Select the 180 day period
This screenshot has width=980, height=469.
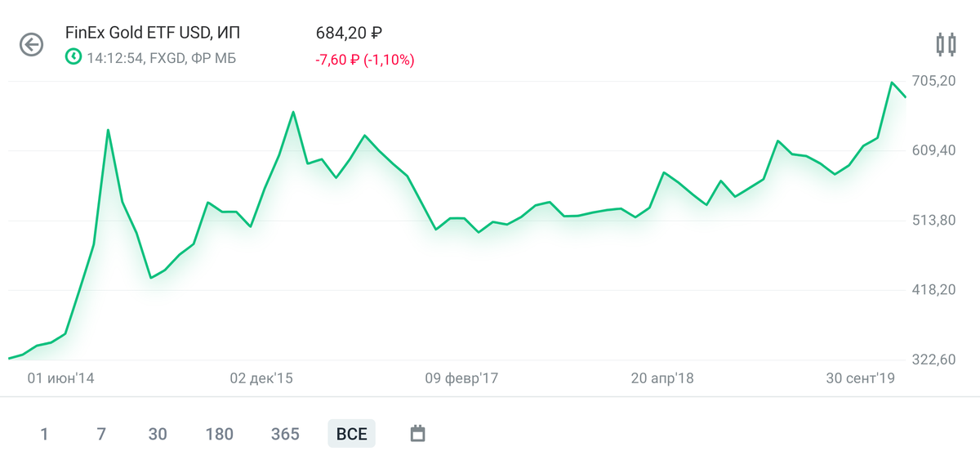220,434
